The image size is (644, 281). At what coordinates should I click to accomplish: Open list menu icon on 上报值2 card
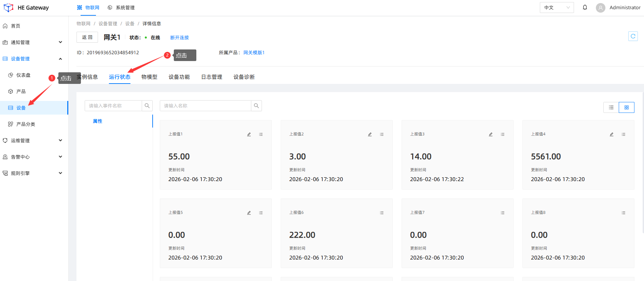coord(381,134)
